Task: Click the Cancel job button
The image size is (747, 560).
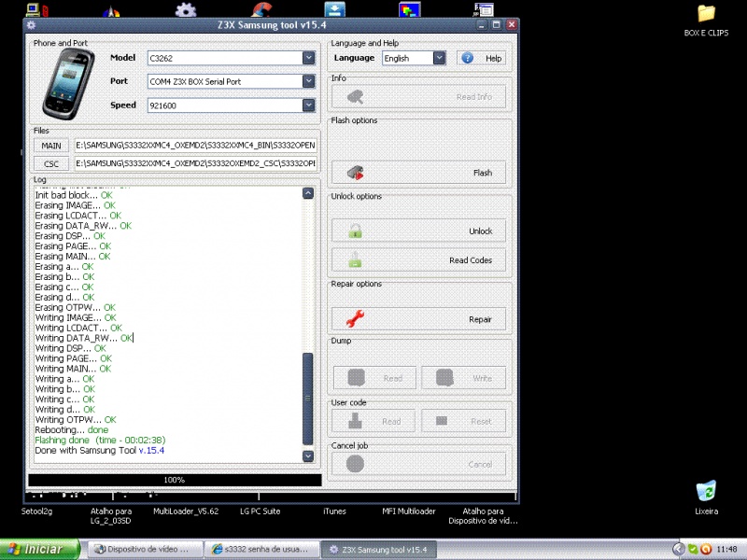Action: (x=418, y=464)
